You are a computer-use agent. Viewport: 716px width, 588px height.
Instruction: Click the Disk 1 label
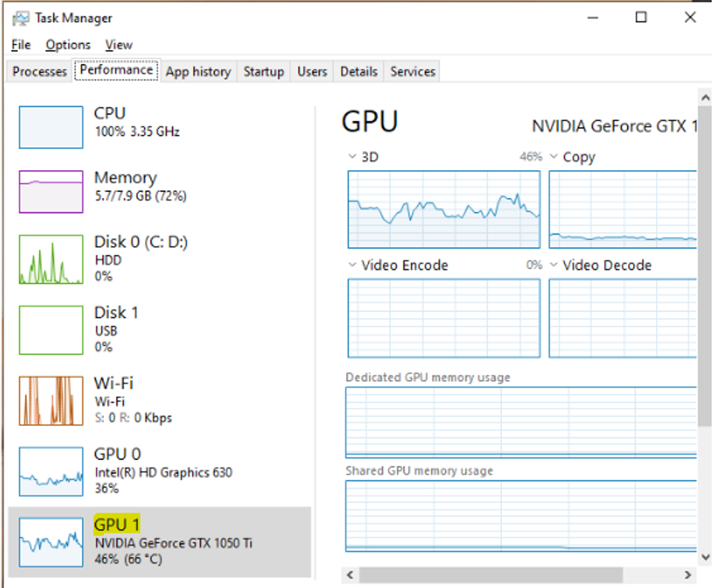(x=116, y=313)
